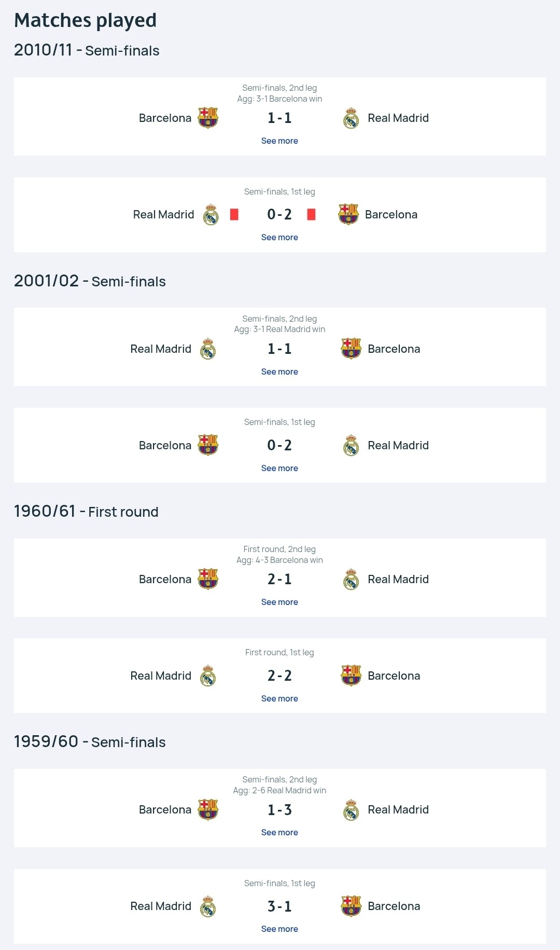Open See more for 1959/60 1-3 match

pos(279,832)
